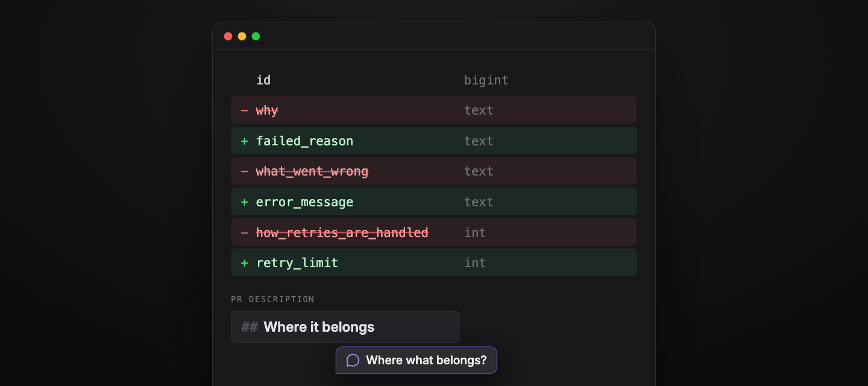Click the 'text' type in the 'why' row
868x386 pixels.
click(479, 110)
